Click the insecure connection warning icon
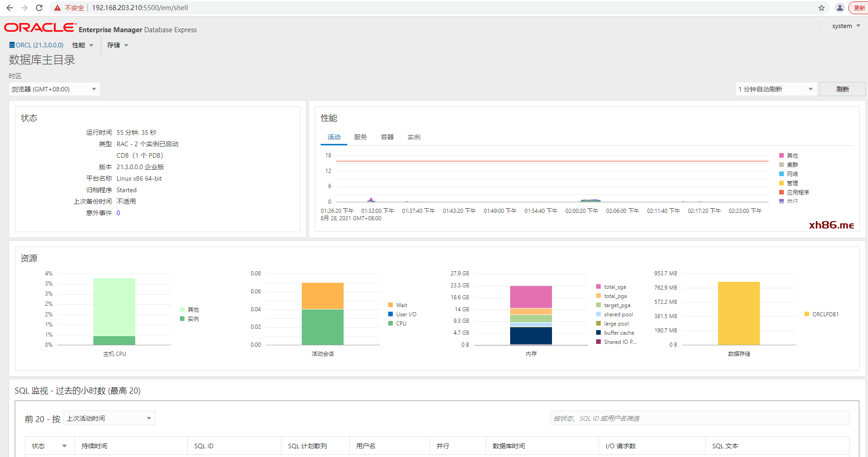This screenshot has height=457, width=868. [57, 8]
